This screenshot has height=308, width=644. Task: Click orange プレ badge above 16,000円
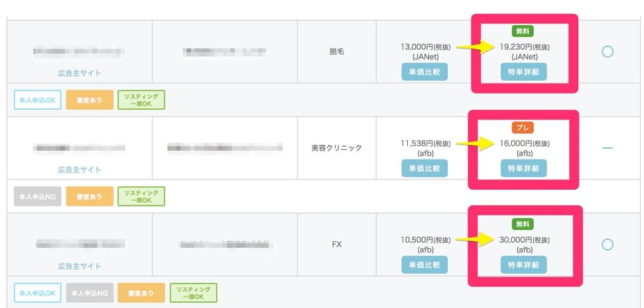click(523, 127)
